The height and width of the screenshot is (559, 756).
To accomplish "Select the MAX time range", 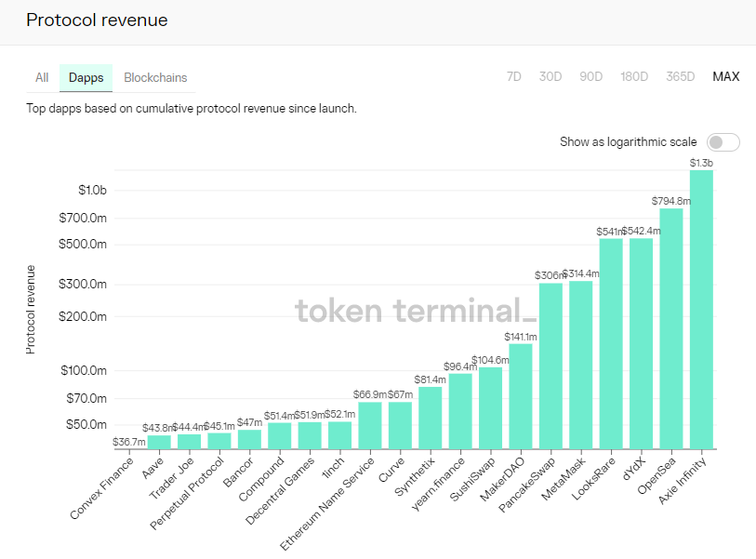I will [725, 76].
